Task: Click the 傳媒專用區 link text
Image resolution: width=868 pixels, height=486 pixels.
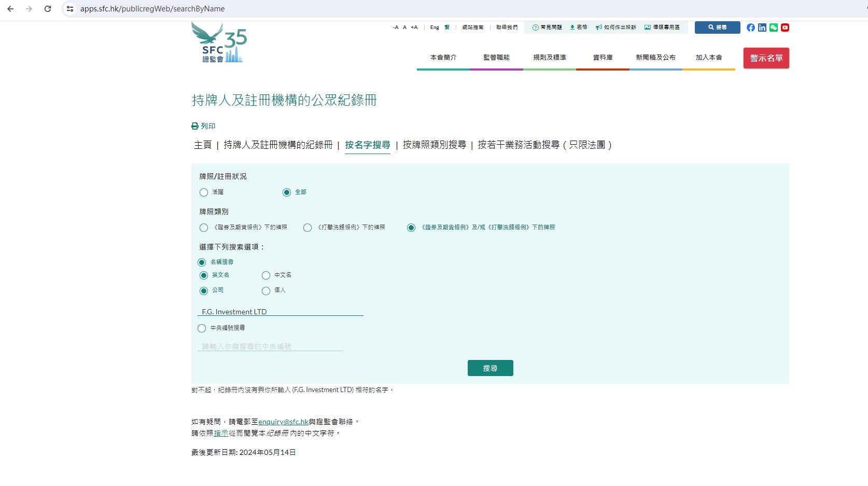Action: [x=666, y=27]
